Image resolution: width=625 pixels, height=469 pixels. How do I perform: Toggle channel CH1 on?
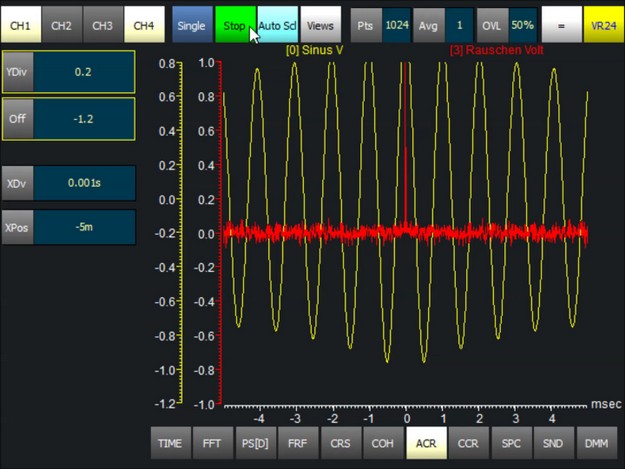pos(20,24)
